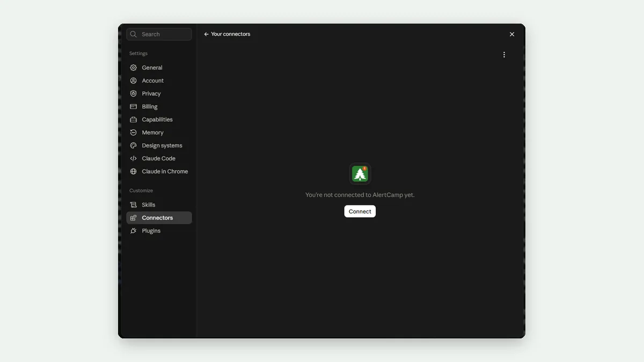Select the Connectors menu item
The height and width of the screenshot is (362, 644).
coord(159,218)
